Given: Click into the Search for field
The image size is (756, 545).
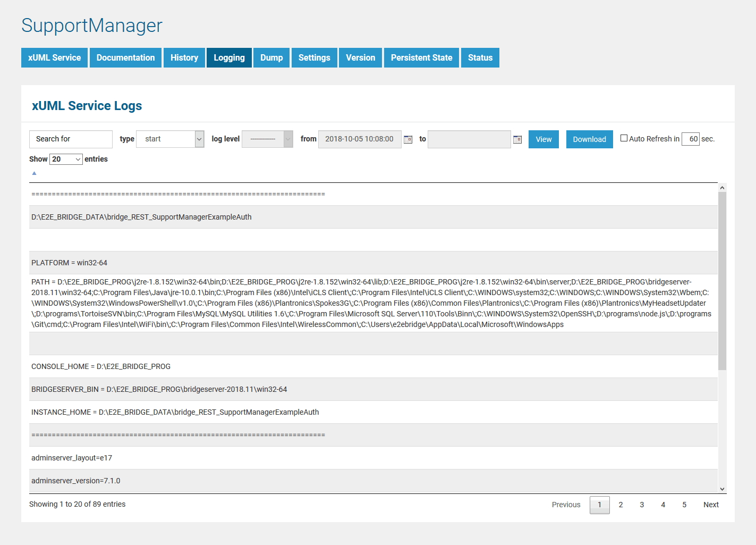Looking at the screenshot, I should point(71,139).
